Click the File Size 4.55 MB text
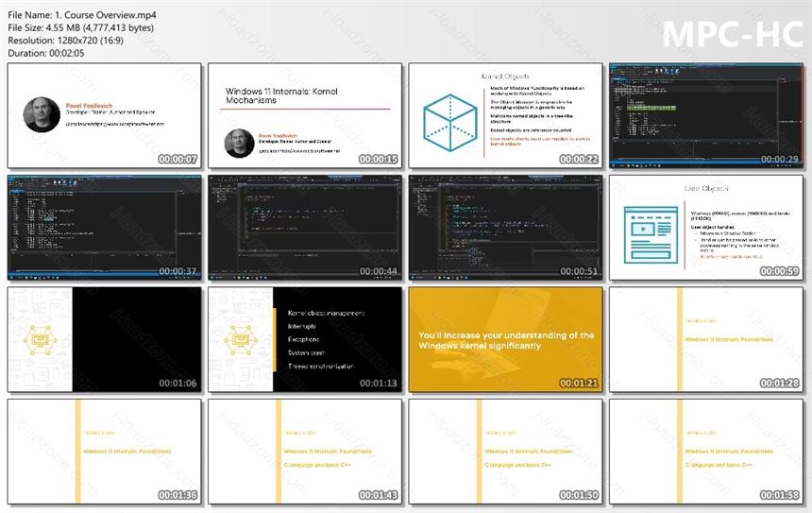The width and height of the screenshot is (812, 513). (x=81, y=27)
